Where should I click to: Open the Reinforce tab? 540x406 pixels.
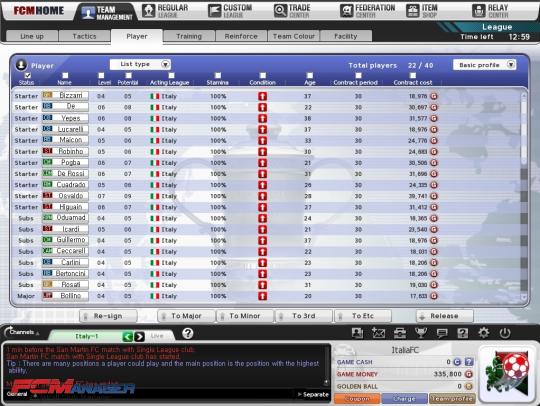click(241, 36)
